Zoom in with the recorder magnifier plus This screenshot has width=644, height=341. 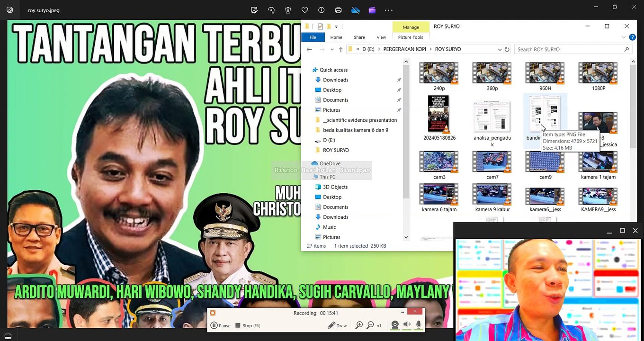pyautogui.click(x=359, y=325)
